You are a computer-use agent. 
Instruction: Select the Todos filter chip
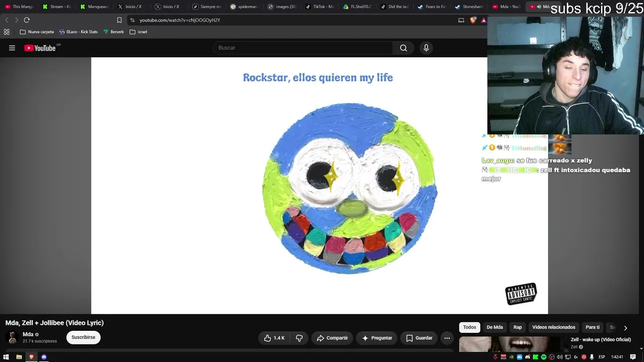[469, 327]
